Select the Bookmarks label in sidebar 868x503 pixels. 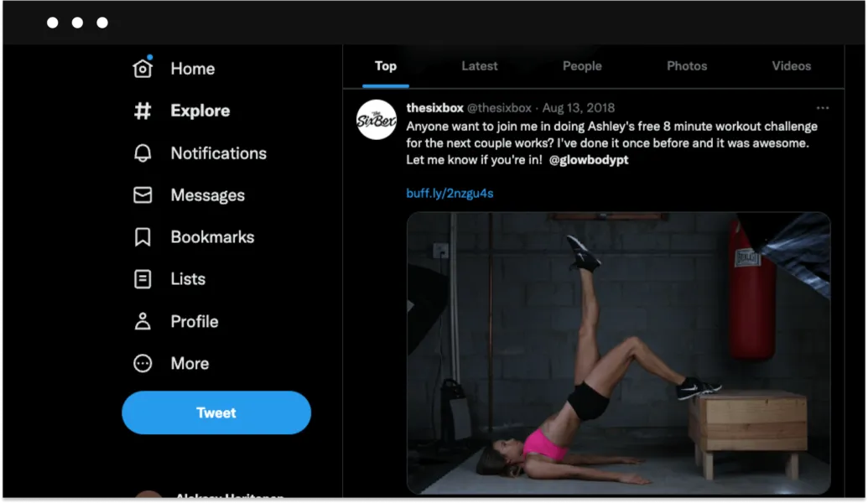(212, 237)
